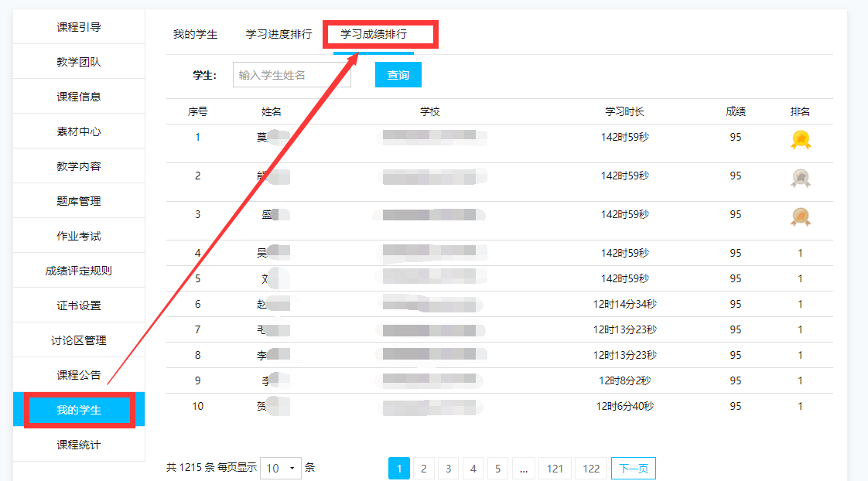
Task: Open 课程统计 in the sidebar
Action: coord(79,445)
